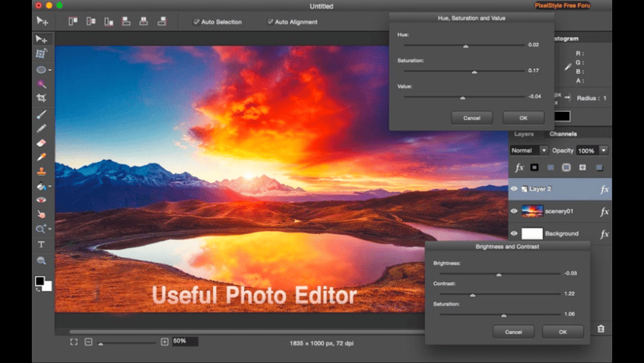Click Cancel in Brightness and Contrast dialog

[x=514, y=332]
